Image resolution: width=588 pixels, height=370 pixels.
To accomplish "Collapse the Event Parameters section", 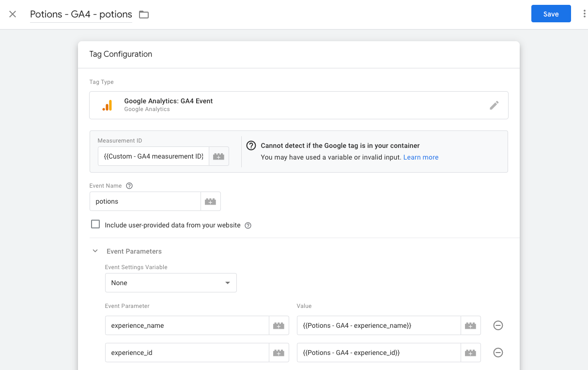I will [x=95, y=251].
